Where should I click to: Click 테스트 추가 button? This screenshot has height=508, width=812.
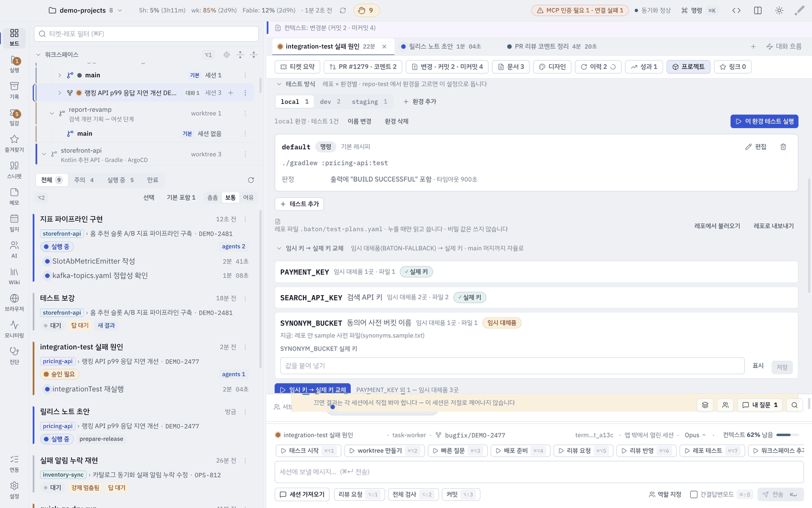tap(299, 204)
